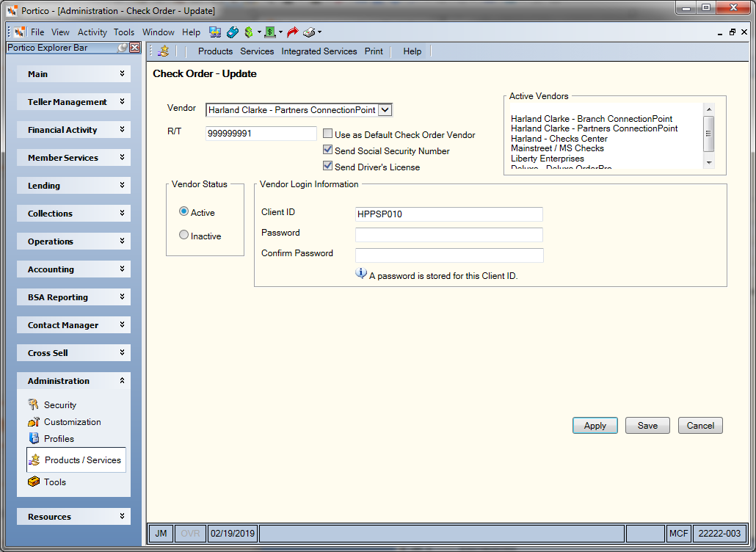Image resolution: width=756 pixels, height=552 pixels.
Task: Expand the Teller Management section
Action: (x=74, y=102)
